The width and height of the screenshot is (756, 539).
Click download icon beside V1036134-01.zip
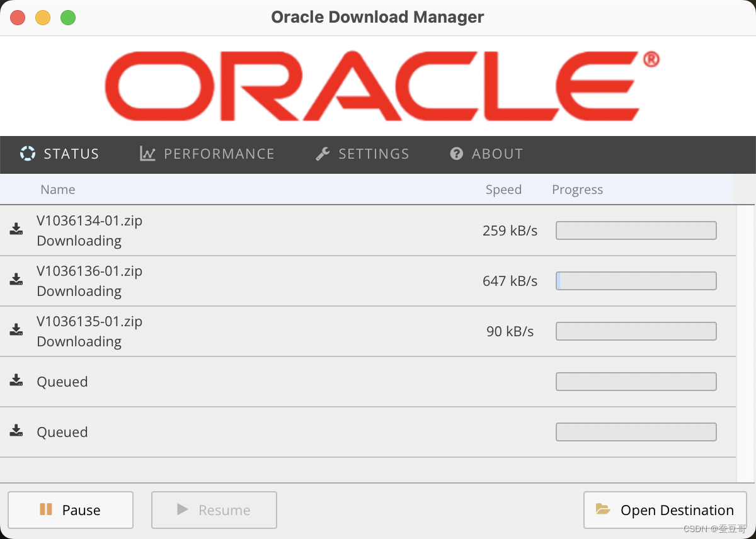point(16,229)
